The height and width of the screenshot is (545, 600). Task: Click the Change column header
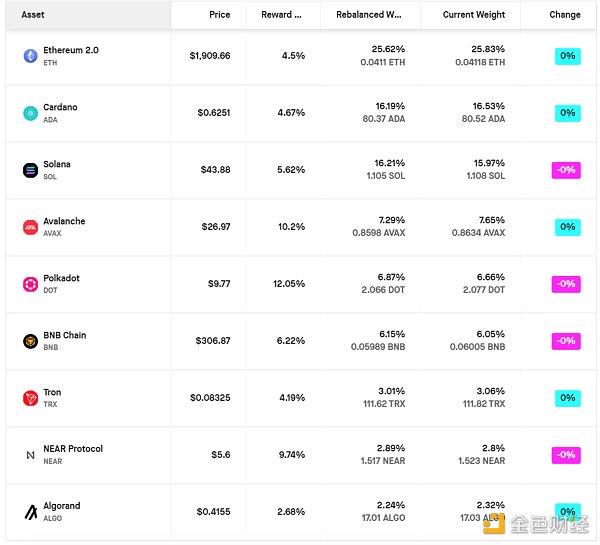[564, 15]
